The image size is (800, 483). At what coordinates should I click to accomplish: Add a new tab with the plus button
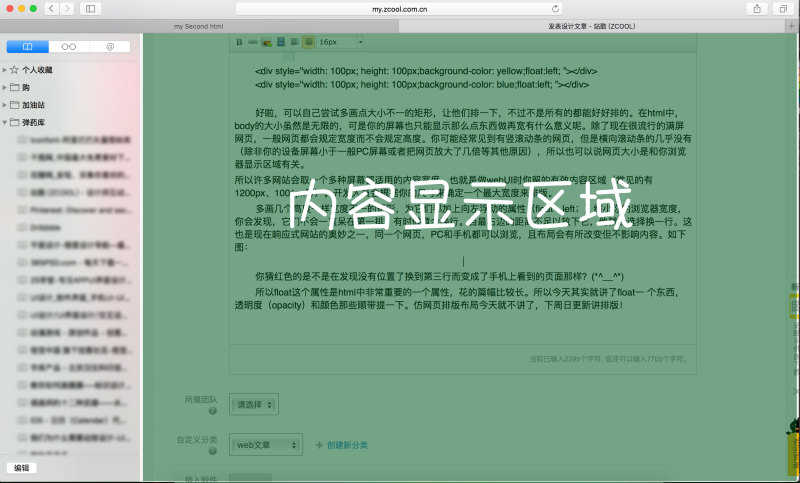click(x=792, y=26)
